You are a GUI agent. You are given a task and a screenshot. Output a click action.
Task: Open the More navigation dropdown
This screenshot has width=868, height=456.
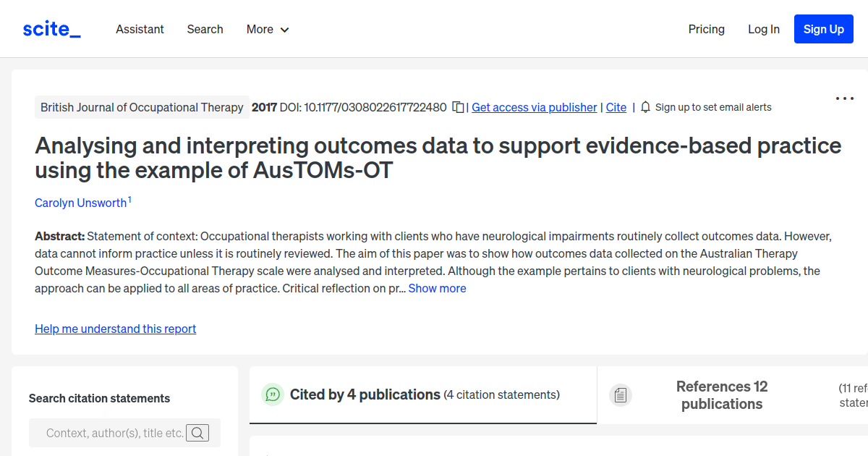pos(267,29)
